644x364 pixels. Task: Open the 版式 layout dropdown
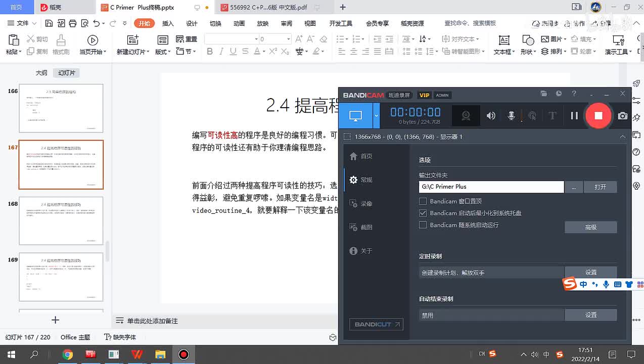162,52
